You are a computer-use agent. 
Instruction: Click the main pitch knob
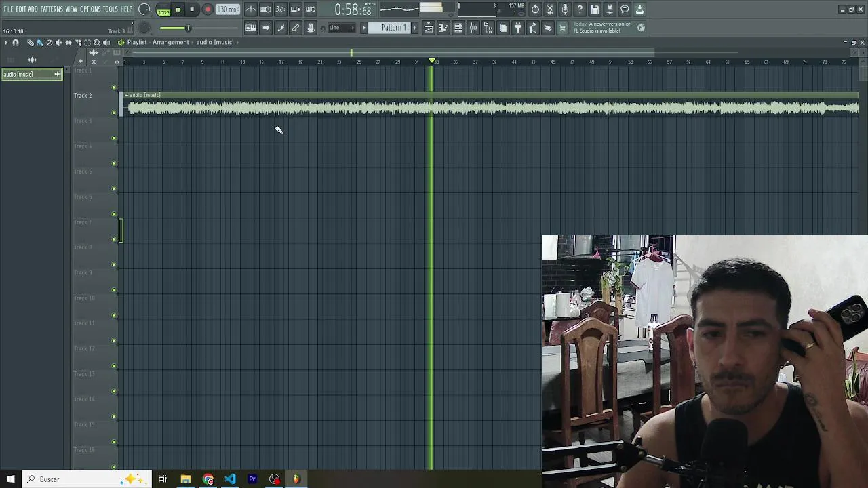click(144, 28)
